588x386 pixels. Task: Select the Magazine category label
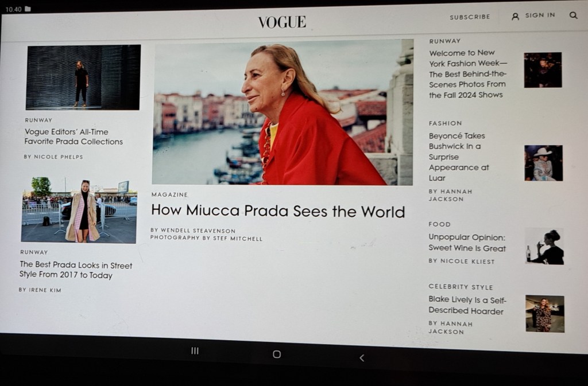pos(169,195)
